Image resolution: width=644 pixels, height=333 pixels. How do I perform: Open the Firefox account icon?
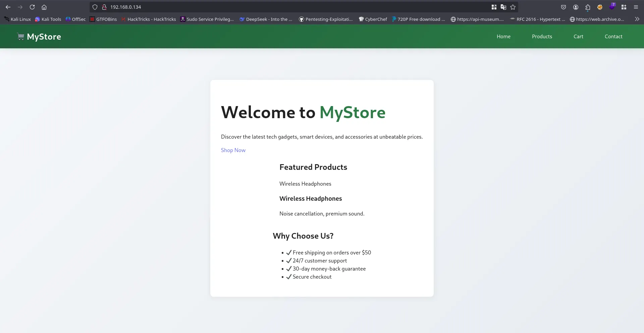576,7
